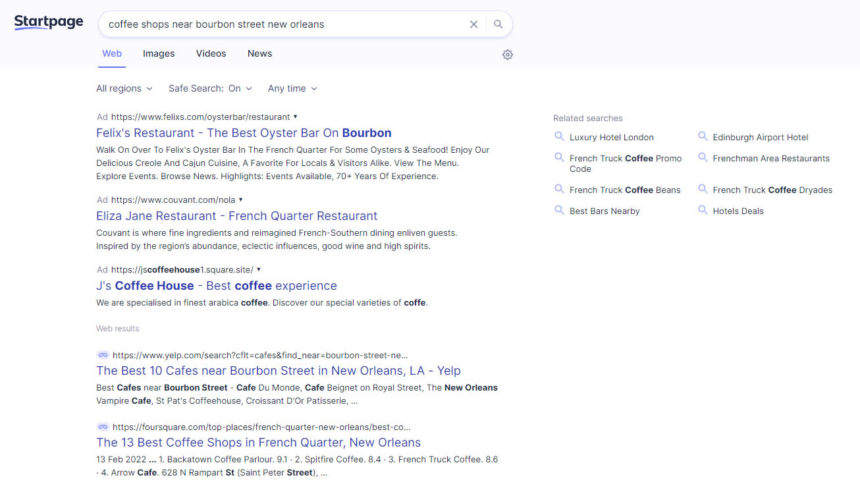This screenshot has width=860, height=490.
Task: Expand the ad arrow next to felixs.com URL
Action: pyautogui.click(x=295, y=117)
